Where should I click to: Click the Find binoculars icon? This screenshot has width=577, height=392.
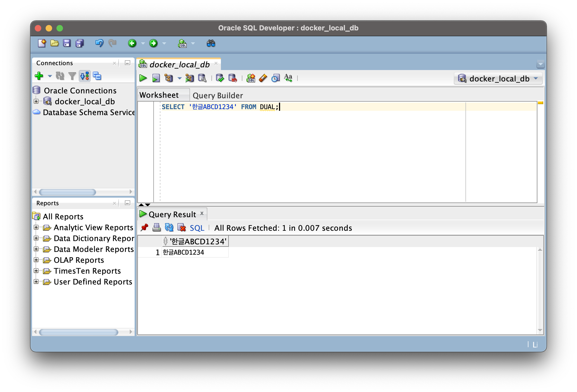[x=211, y=43]
